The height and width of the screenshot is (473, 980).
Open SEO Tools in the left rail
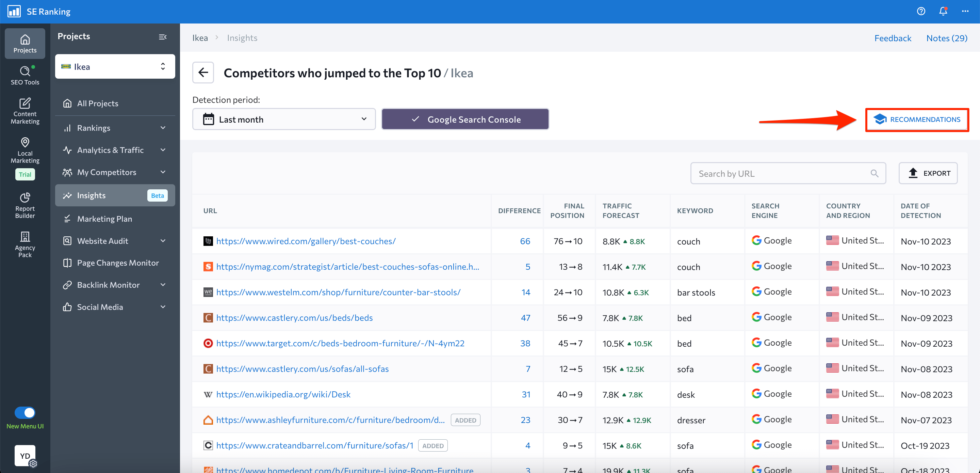25,75
